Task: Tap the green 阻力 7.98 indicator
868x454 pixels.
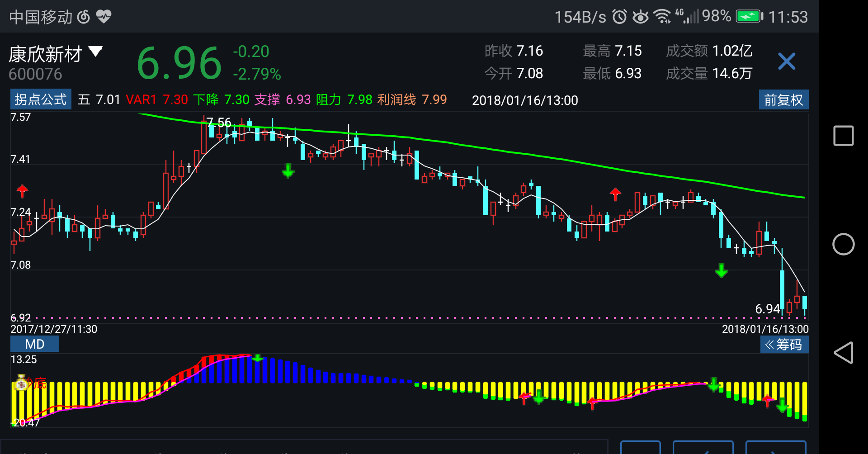Action: (344, 99)
